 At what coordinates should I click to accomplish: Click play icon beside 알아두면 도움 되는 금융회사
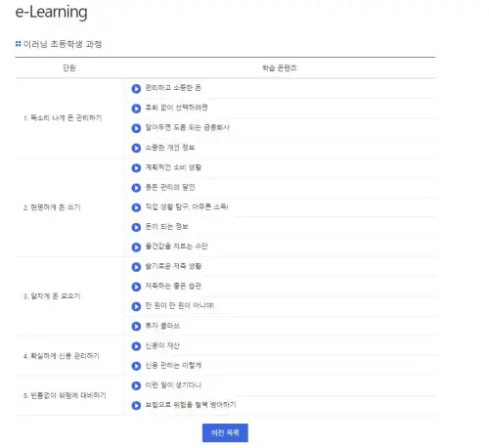coord(136,128)
